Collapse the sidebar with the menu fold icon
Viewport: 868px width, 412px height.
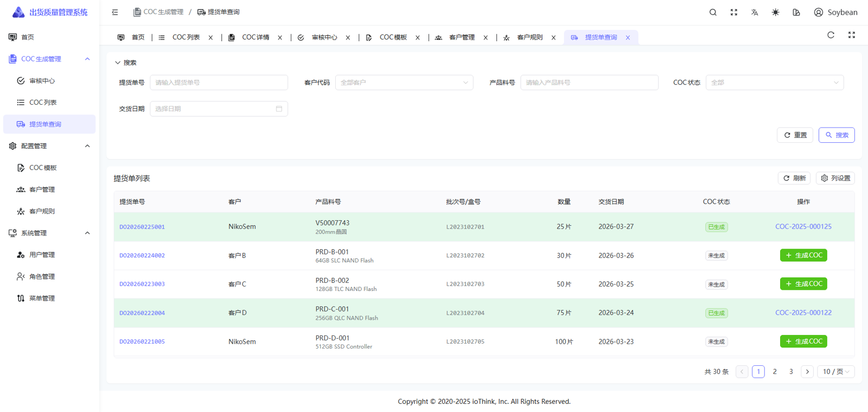(x=115, y=12)
